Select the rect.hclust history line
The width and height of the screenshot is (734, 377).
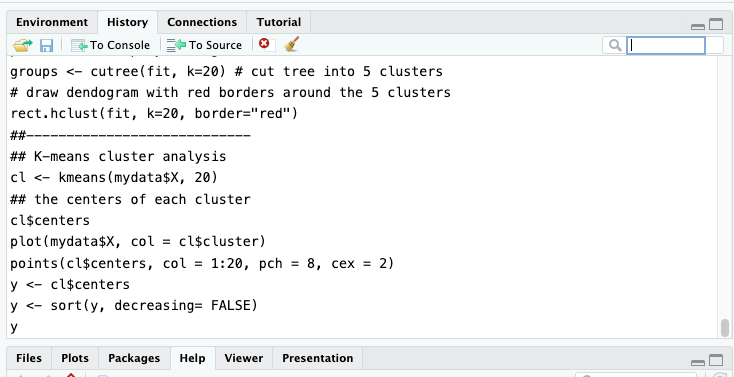154,113
